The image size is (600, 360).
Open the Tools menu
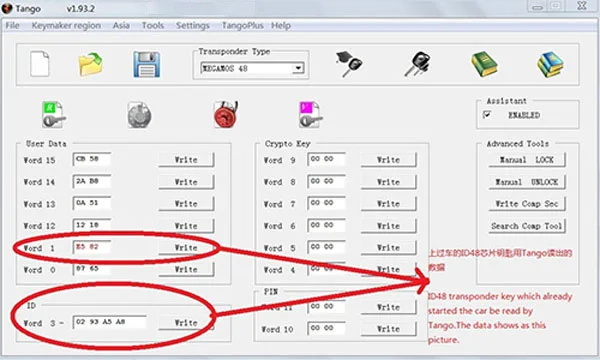[x=153, y=26]
